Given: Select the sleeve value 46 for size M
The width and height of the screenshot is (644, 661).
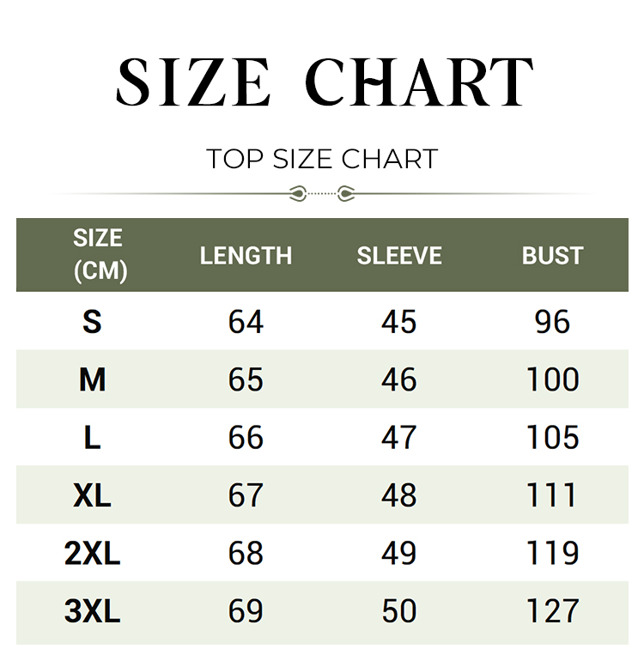Looking at the screenshot, I should click(399, 379).
